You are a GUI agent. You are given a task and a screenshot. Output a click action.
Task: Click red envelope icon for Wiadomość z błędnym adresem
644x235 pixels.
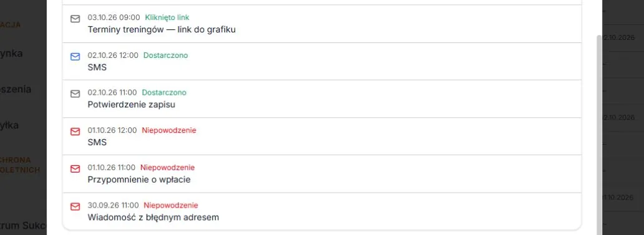75,207
